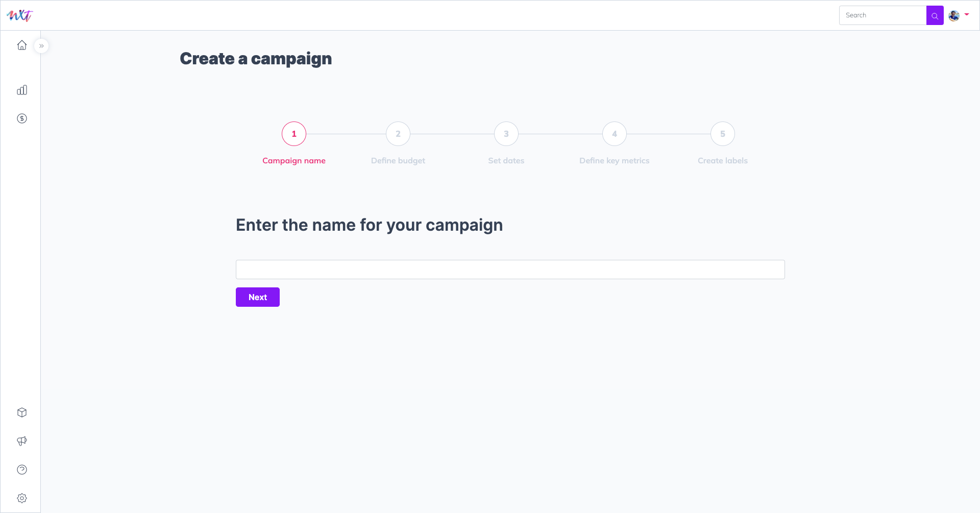Open the megaphone campaigns icon

(22, 441)
